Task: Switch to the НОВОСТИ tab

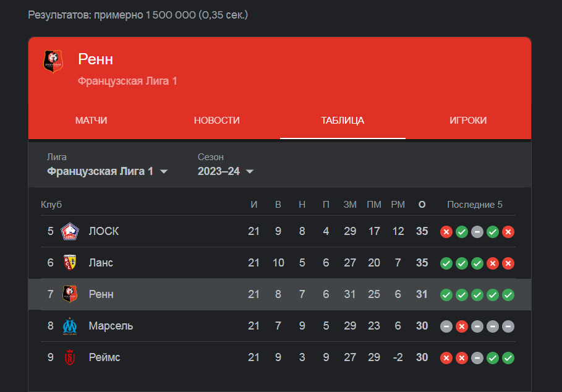Action: coord(217,121)
